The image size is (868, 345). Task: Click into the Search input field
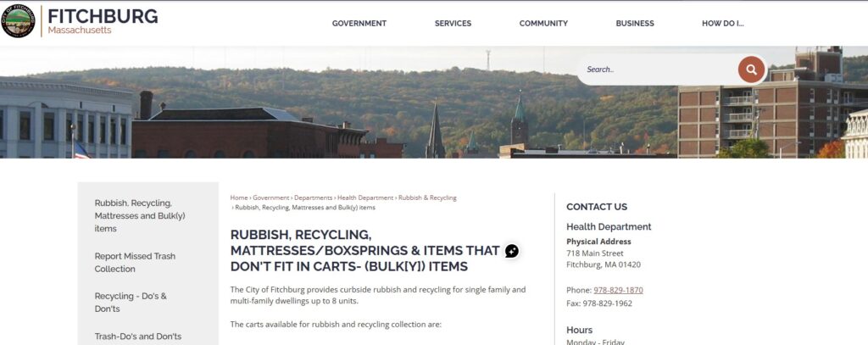click(659, 70)
